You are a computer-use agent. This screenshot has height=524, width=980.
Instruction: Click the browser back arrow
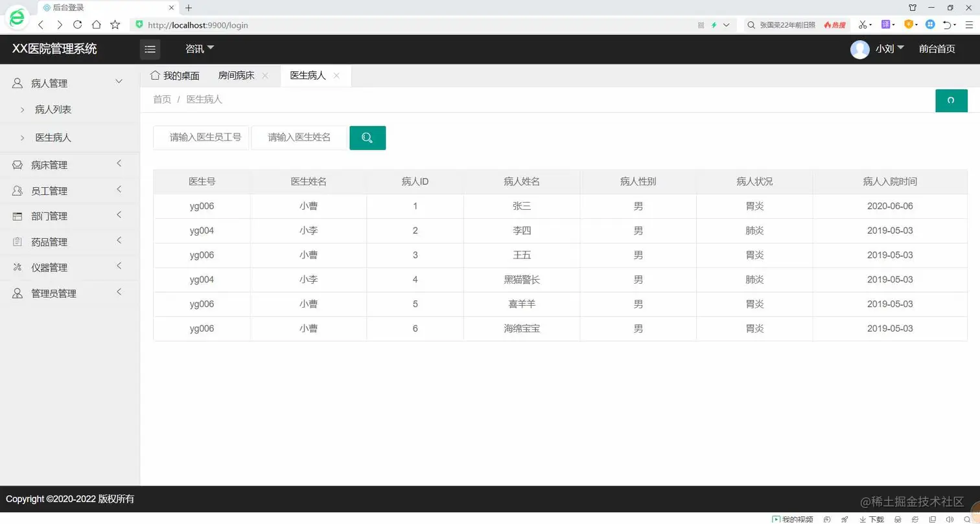41,25
